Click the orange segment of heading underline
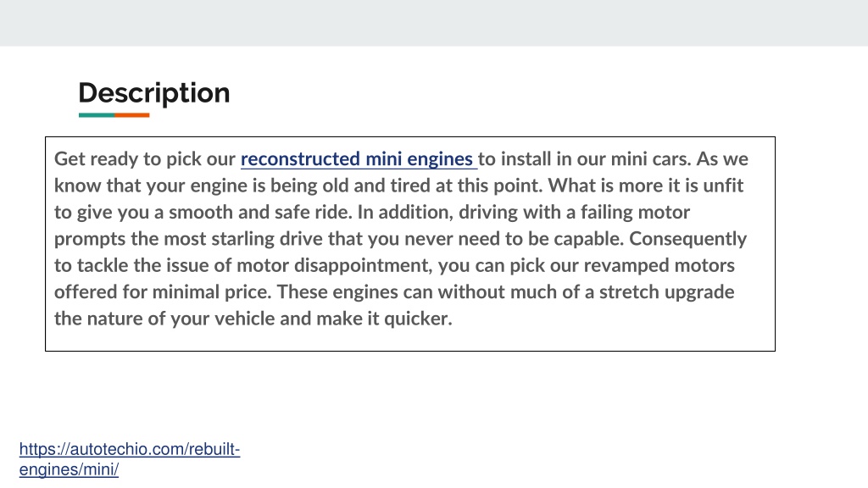868x488 pixels. 131,115
